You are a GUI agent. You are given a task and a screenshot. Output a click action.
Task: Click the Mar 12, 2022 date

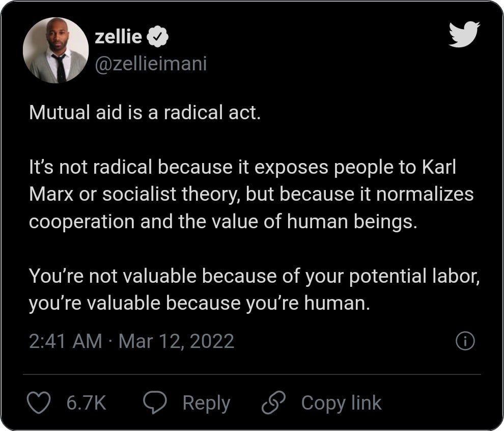[x=176, y=341]
